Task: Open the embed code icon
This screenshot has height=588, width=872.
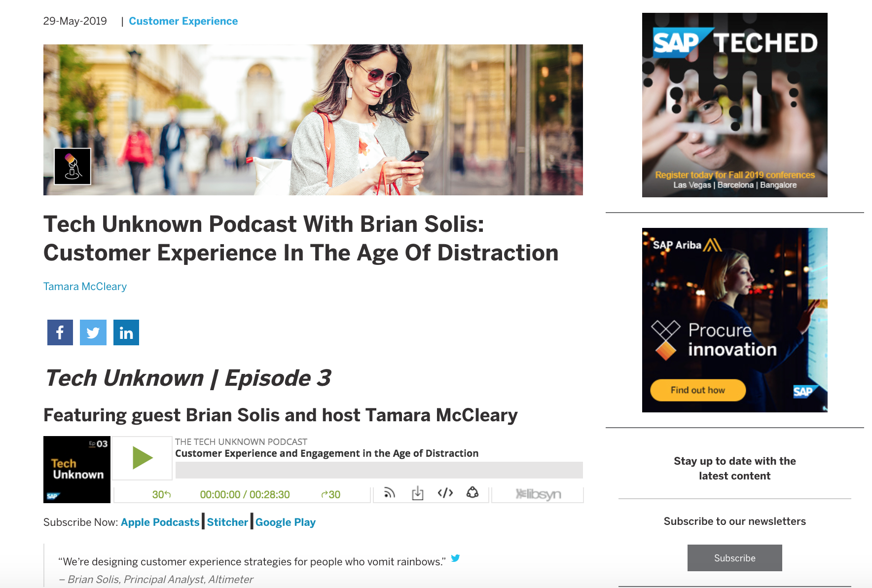Action: click(x=445, y=493)
